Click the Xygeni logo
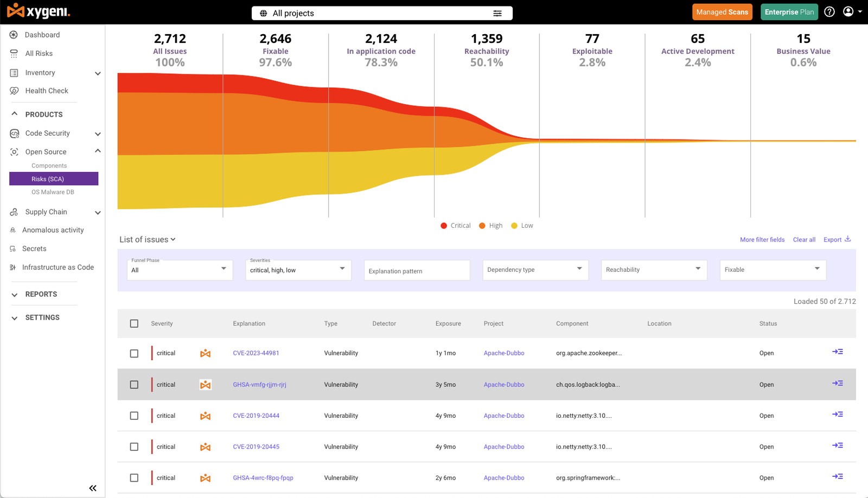Screen dimensions: 868x498 (x=39, y=11)
